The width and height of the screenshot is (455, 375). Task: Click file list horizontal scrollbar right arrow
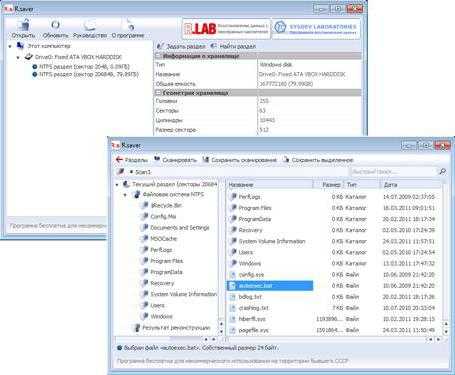point(439,339)
